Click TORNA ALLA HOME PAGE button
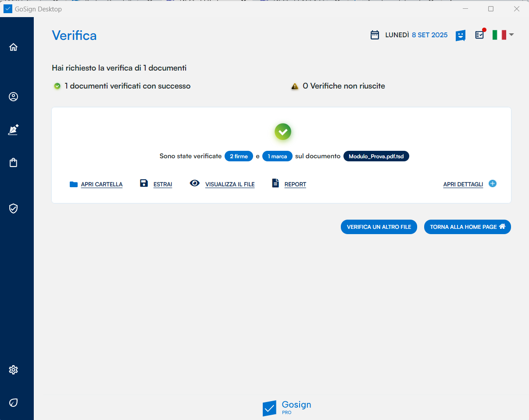Viewport: 529px width, 420px height. click(x=467, y=227)
